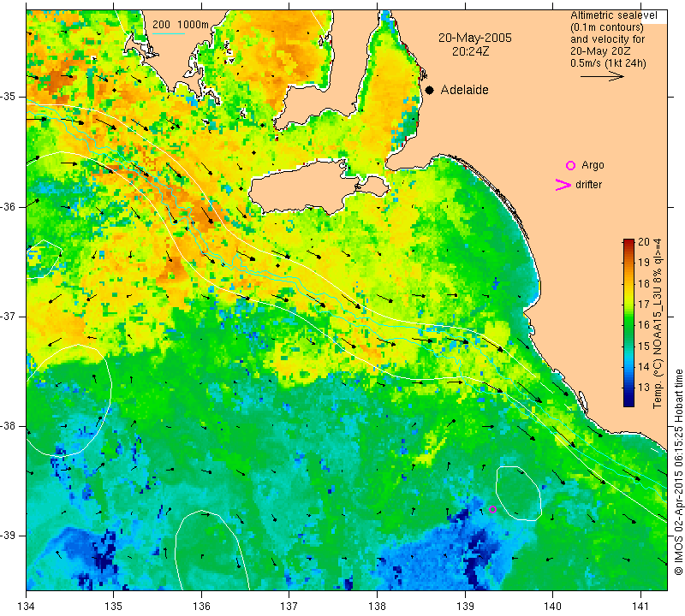
Task: Click the '20:24Z' time text
Action: tap(470, 51)
